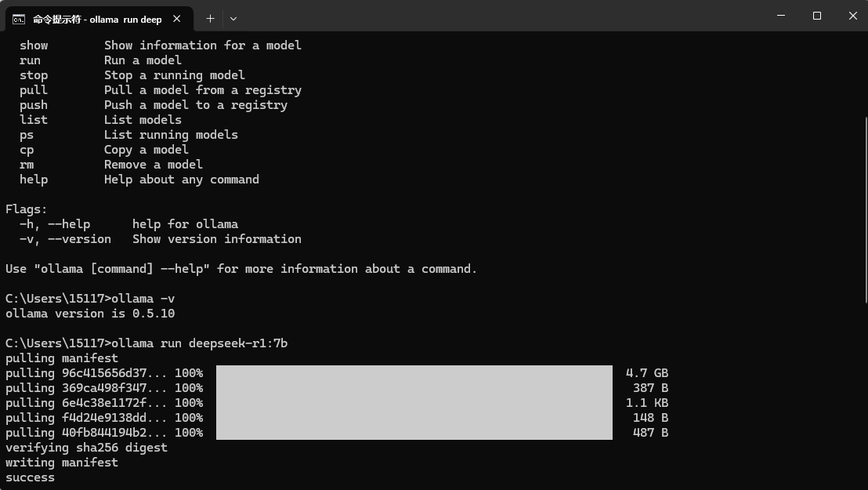Click 'Copy a model' text
Screen dimensions: 868x490
coord(146,150)
